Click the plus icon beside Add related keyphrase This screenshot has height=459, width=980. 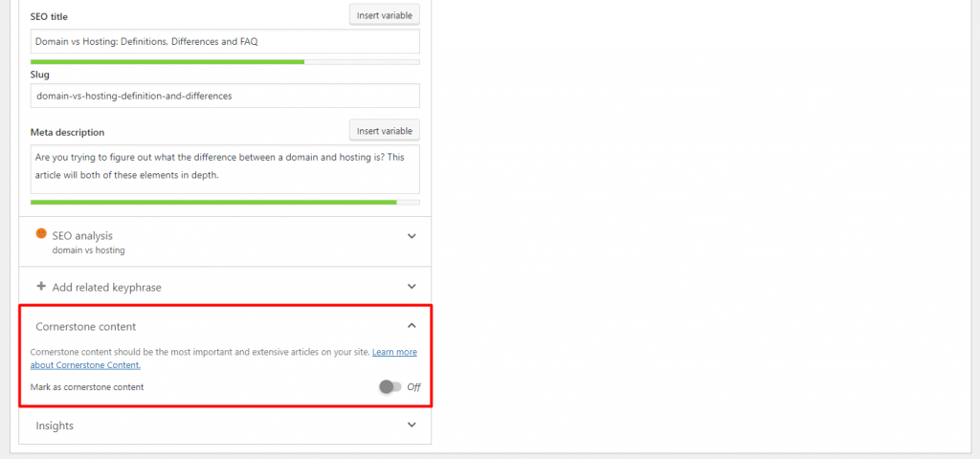(x=41, y=287)
